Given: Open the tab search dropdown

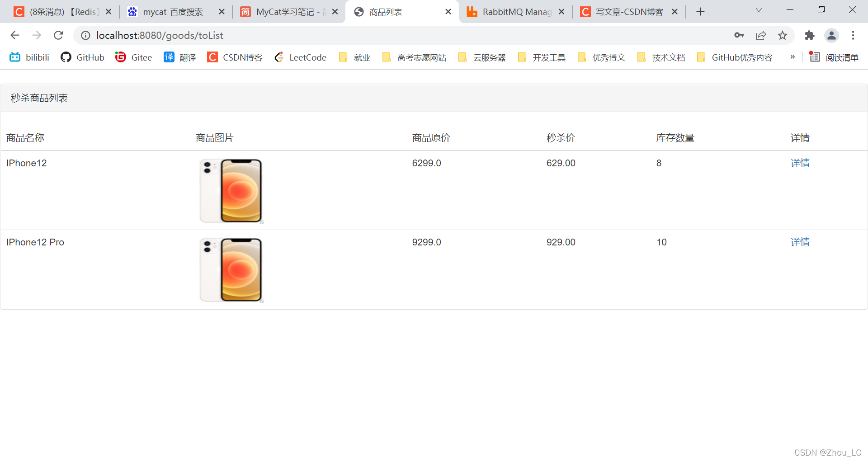Looking at the screenshot, I should pyautogui.click(x=759, y=10).
